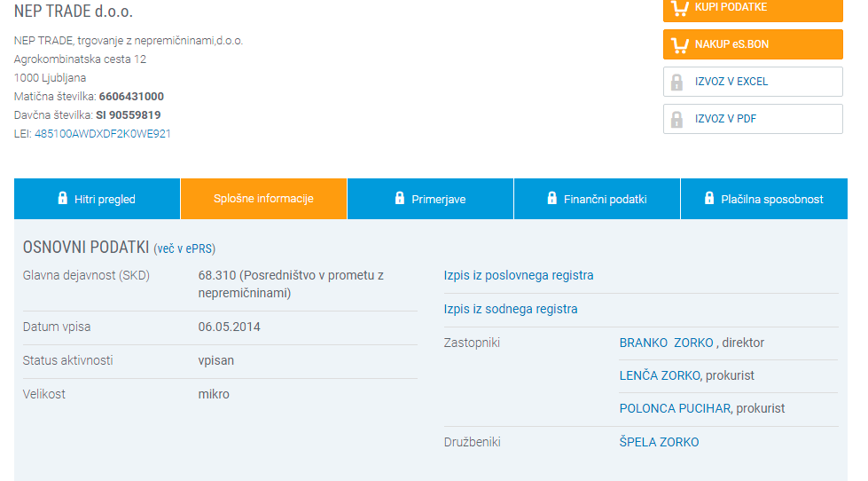
Task: View director Branko Zorko's profile
Action: pyautogui.click(x=666, y=343)
